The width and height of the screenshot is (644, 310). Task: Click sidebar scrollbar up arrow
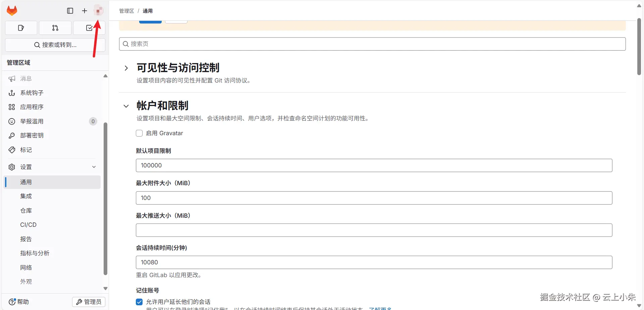click(x=105, y=76)
